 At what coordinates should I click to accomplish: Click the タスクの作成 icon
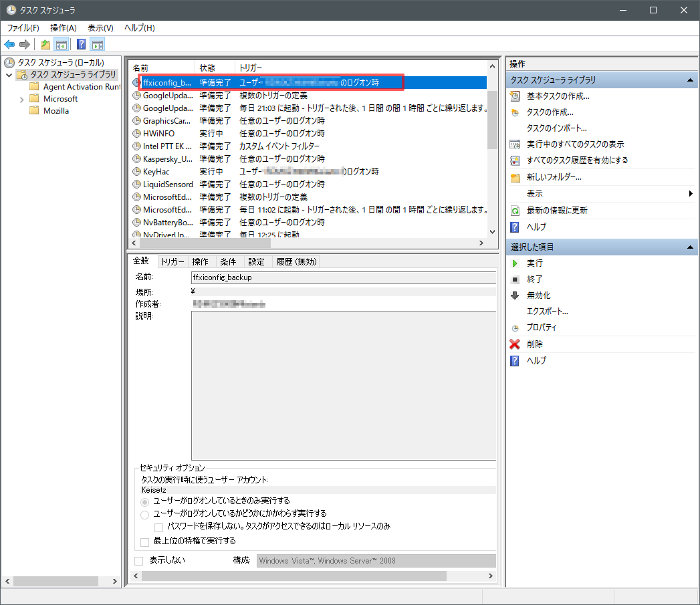(515, 112)
